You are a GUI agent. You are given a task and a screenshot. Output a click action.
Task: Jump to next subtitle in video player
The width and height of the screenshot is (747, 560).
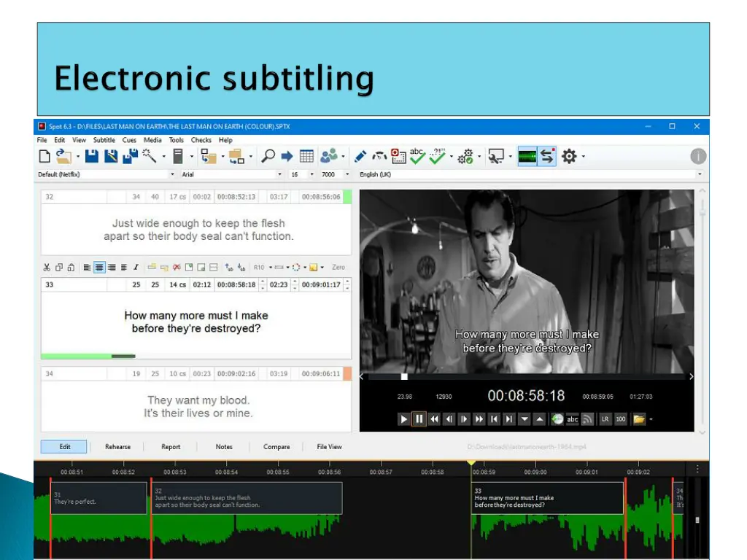click(509, 419)
